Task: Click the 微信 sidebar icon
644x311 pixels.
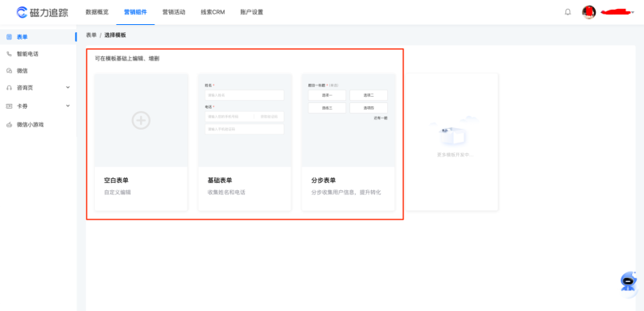Action: tap(9, 71)
